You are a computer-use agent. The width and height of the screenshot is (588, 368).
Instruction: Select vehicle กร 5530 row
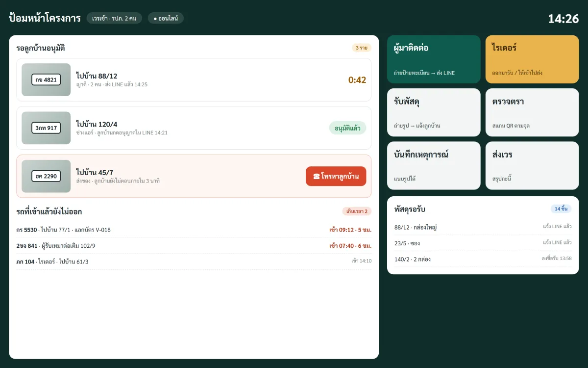pyautogui.click(x=194, y=230)
